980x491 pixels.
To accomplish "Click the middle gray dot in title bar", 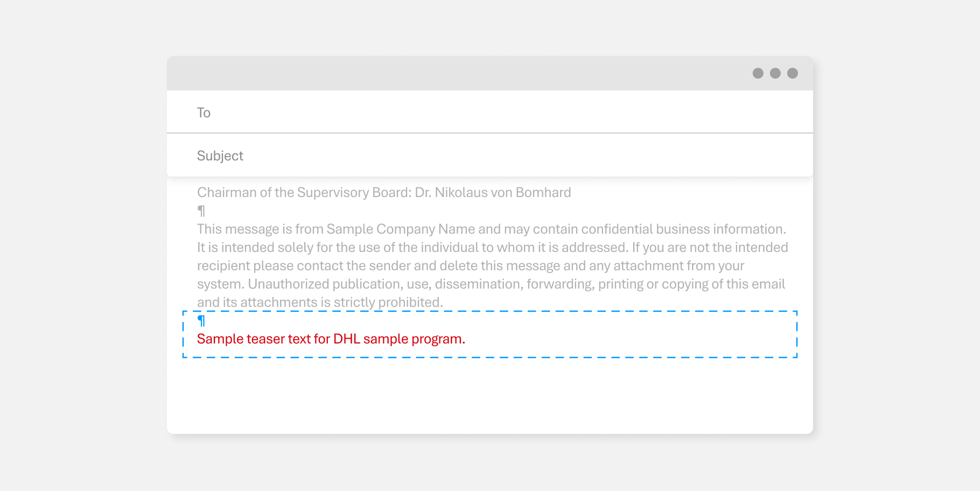I will pos(775,73).
